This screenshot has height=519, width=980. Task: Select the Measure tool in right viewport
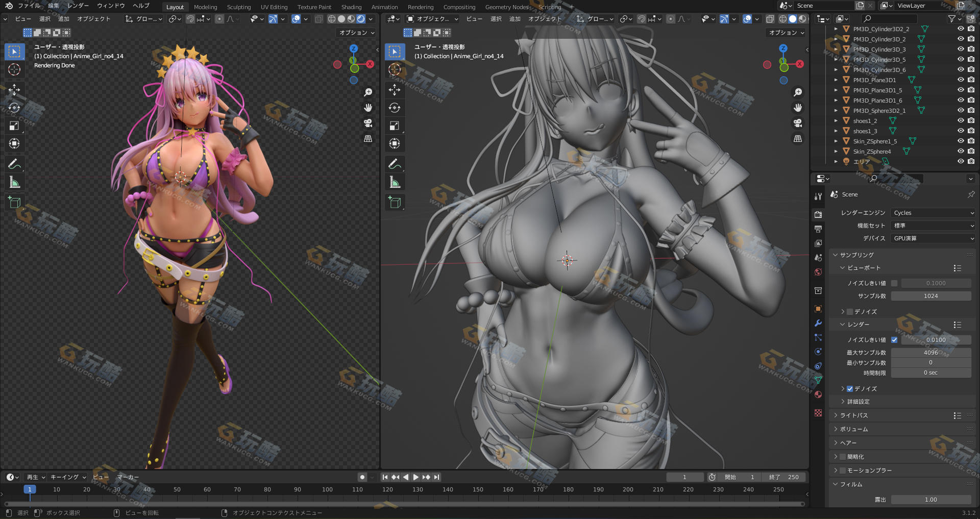coord(395,182)
